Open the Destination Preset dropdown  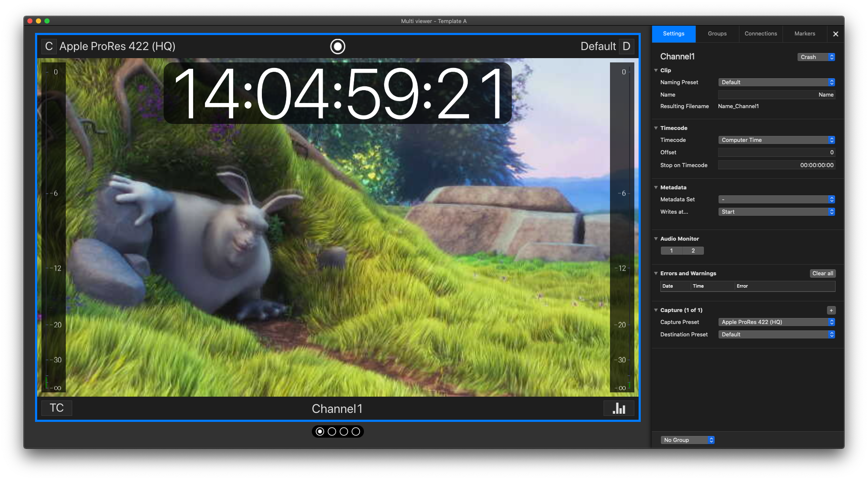tap(776, 334)
